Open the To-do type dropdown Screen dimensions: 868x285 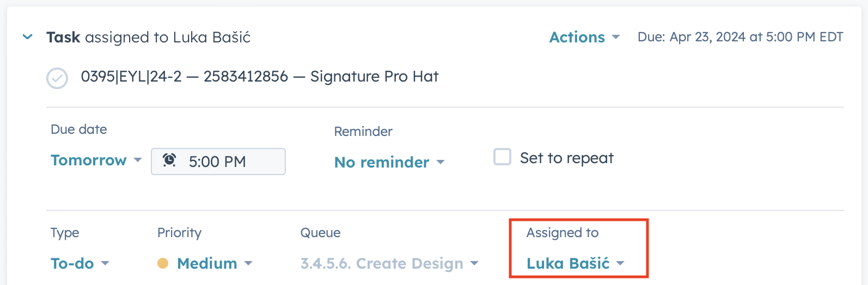[x=72, y=264]
